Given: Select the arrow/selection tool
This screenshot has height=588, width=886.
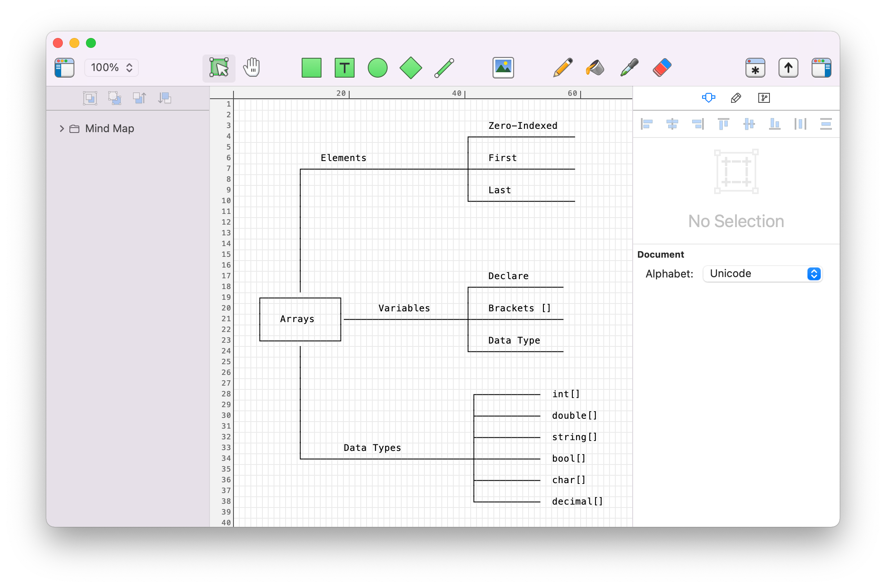Looking at the screenshot, I should [x=219, y=68].
